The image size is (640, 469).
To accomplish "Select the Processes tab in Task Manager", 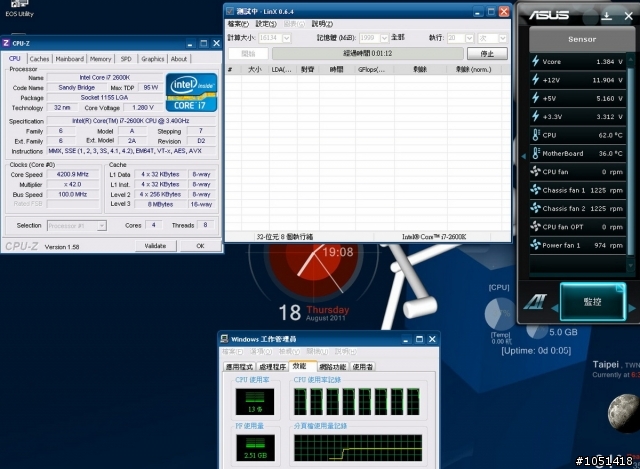I will [272, 367].
